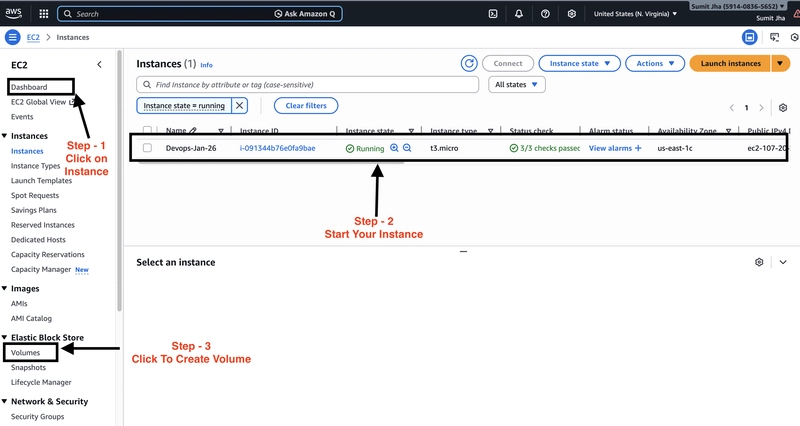This screenshot has height=426, width=800.
Task: Open the AWS home logo
Action: (13, 14)
